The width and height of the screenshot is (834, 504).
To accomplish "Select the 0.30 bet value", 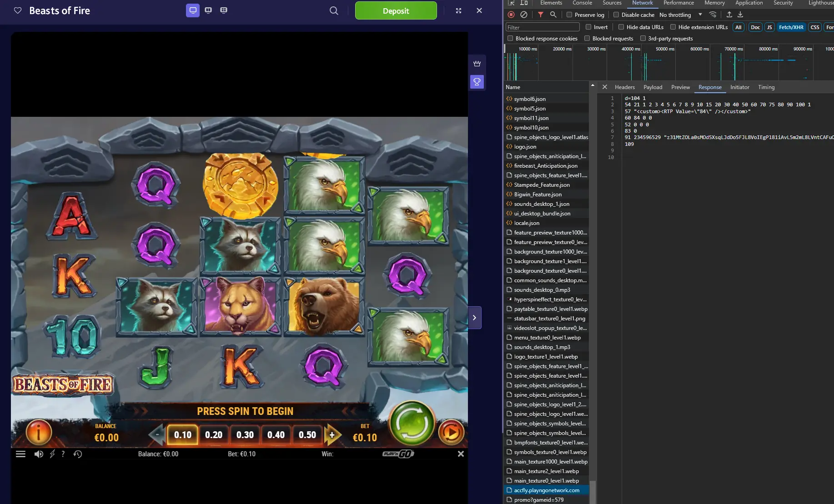I will [245, 435].
